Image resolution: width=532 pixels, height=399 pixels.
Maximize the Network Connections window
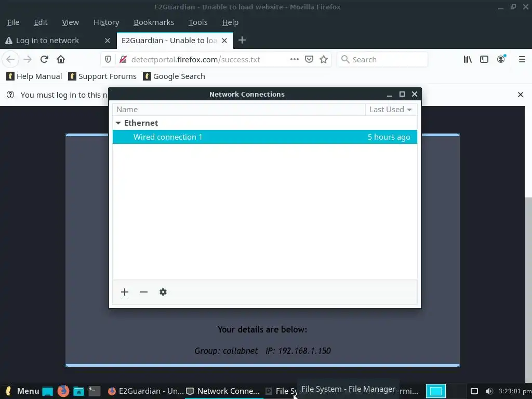tap(402, 95)
